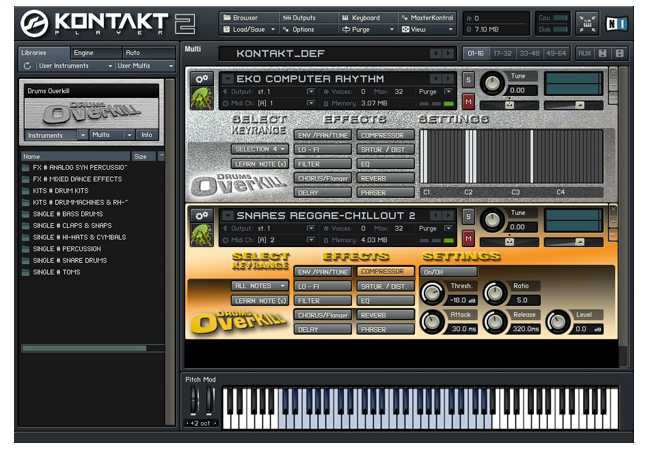Open the library Instruments dropdown
Screen dimensions: 645x452
click(56, 135)
